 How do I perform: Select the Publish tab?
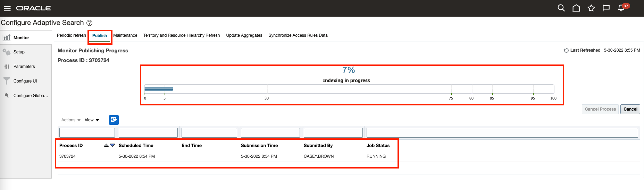[x=100, y=36]
